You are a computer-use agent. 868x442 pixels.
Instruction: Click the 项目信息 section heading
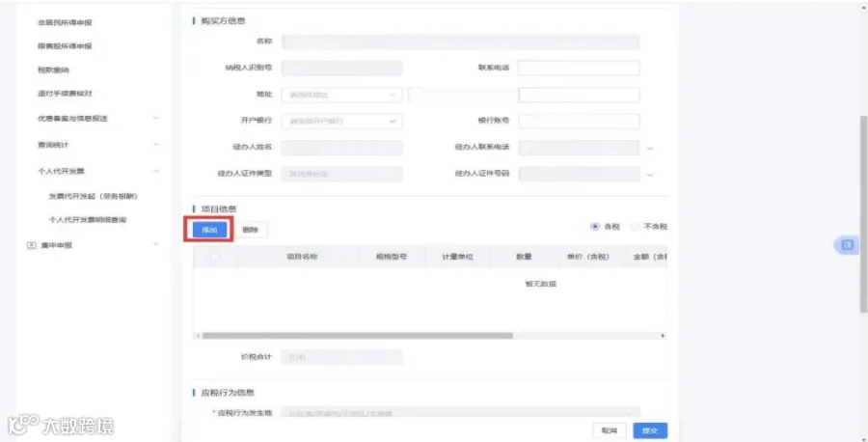pyautogui.click(x=219, y=208)
